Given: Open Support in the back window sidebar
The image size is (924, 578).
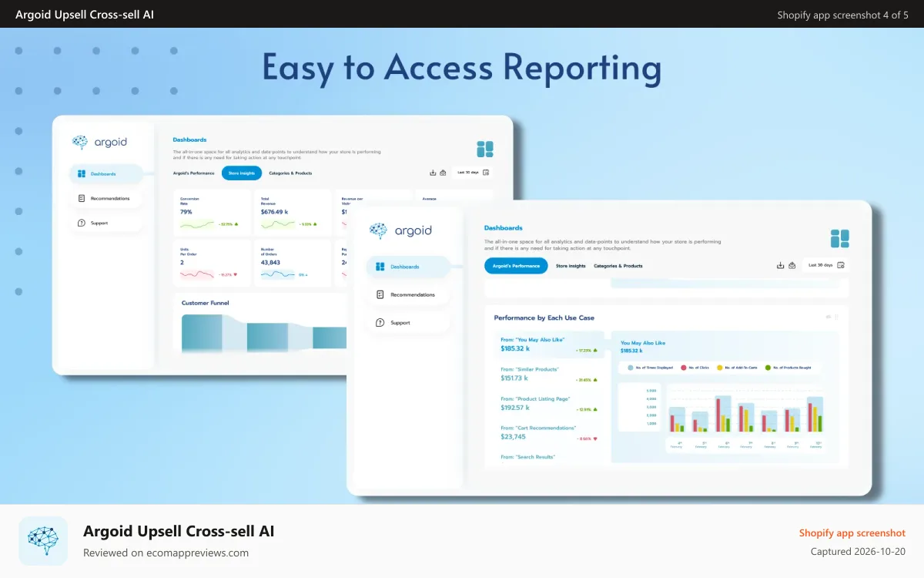Looking at the screenshot, I should [x=105, y=223].
